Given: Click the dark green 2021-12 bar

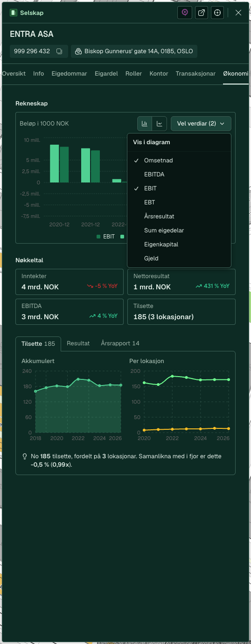Looking at the screenshot, I should pos(95,167).
